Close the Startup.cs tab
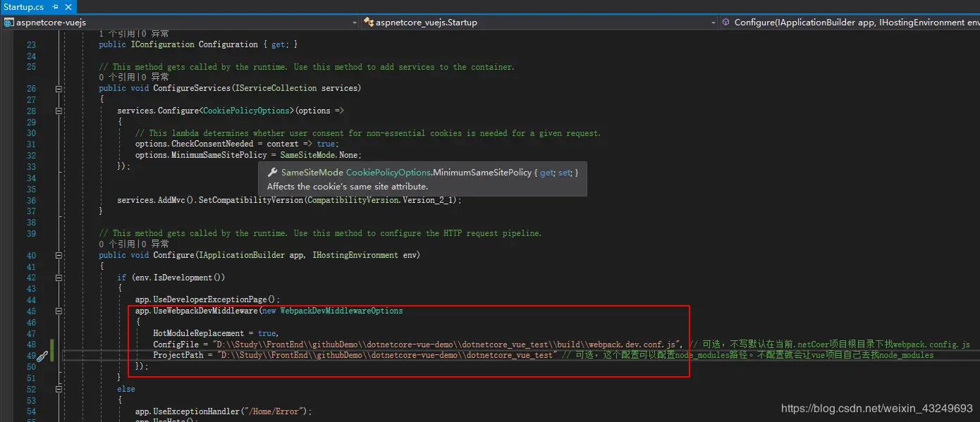 click(68, 6)
